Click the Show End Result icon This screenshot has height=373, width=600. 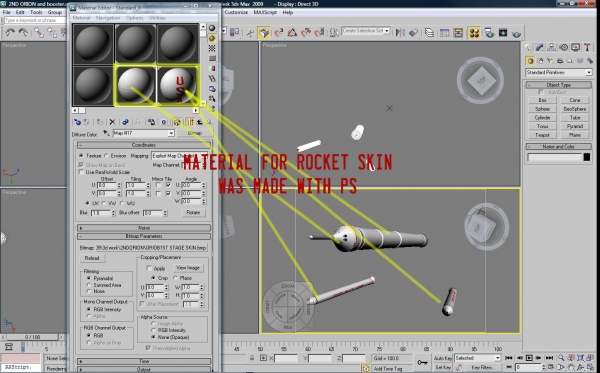[x=190, y=122]
